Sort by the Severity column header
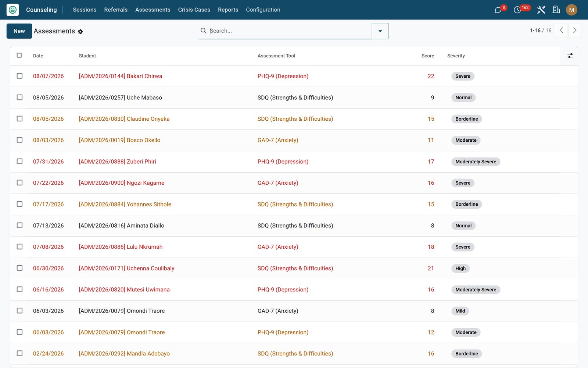Screen dimensions: 588x368 pos(456,56)
